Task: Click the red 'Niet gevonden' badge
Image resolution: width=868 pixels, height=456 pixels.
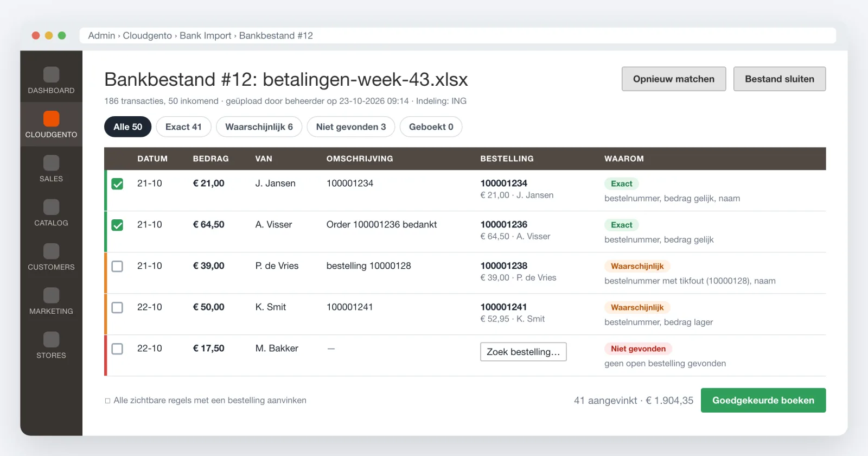Action: [x=639, y=349]
